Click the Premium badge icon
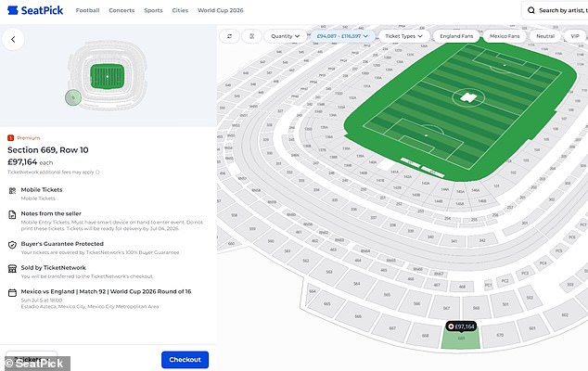 tap(10, 138)
